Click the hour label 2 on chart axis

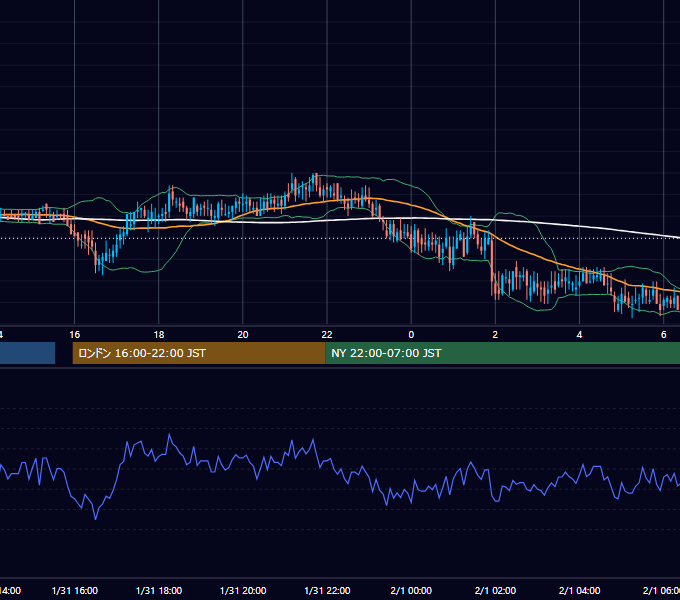(x=495, y=335)
